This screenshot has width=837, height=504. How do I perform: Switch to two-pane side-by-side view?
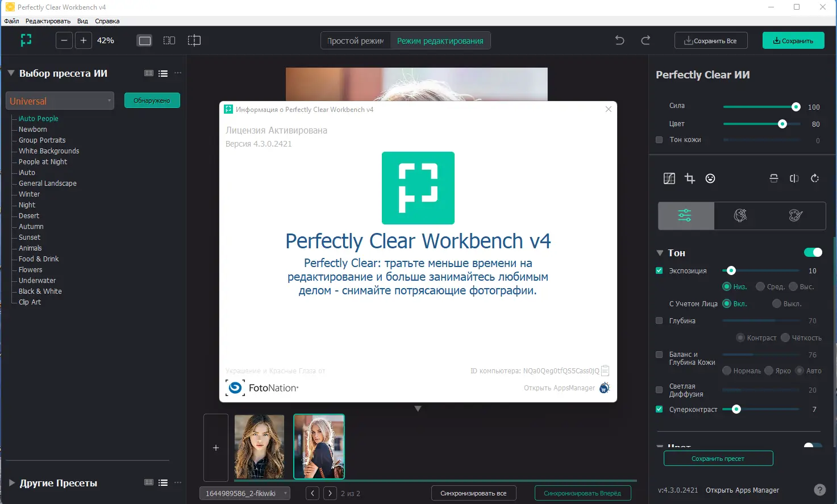coord(169,40)
